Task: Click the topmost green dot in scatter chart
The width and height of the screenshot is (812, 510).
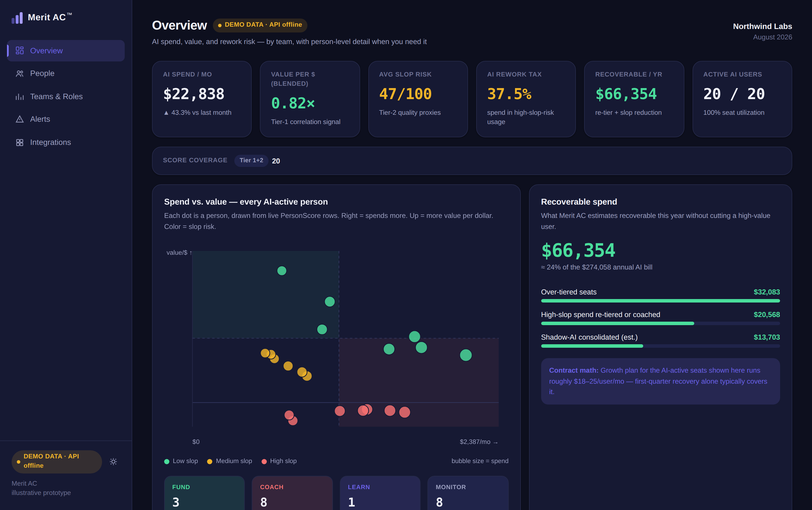Action: pyautogui.click(x=282, y=271)
